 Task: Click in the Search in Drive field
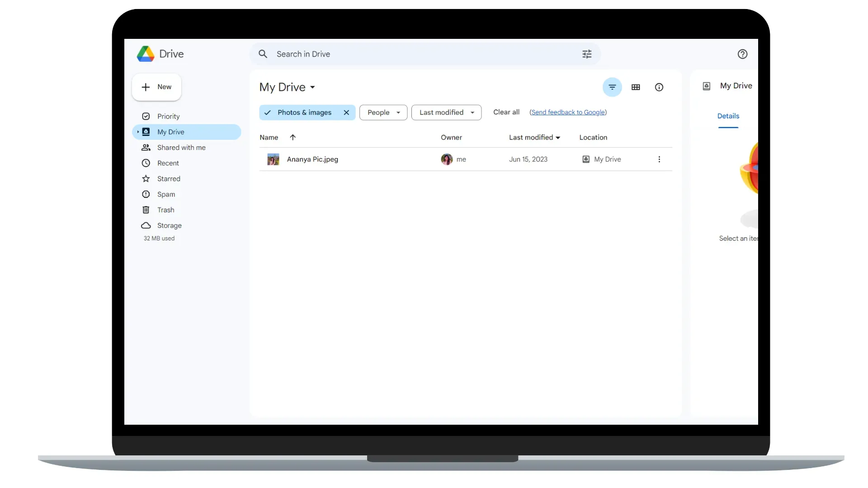(407, 54)
